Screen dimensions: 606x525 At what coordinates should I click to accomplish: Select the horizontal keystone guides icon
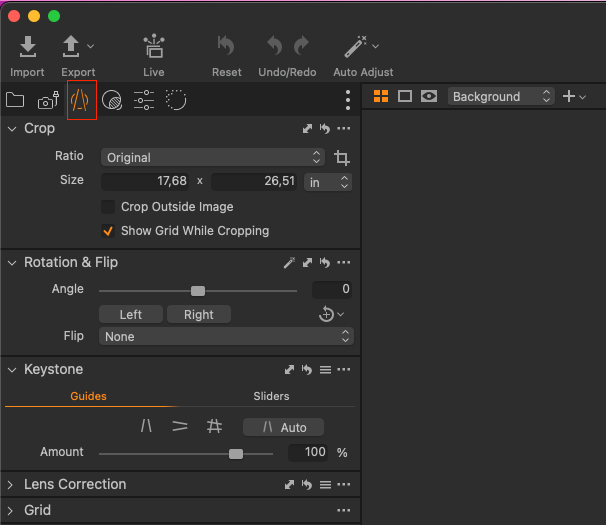180,426
